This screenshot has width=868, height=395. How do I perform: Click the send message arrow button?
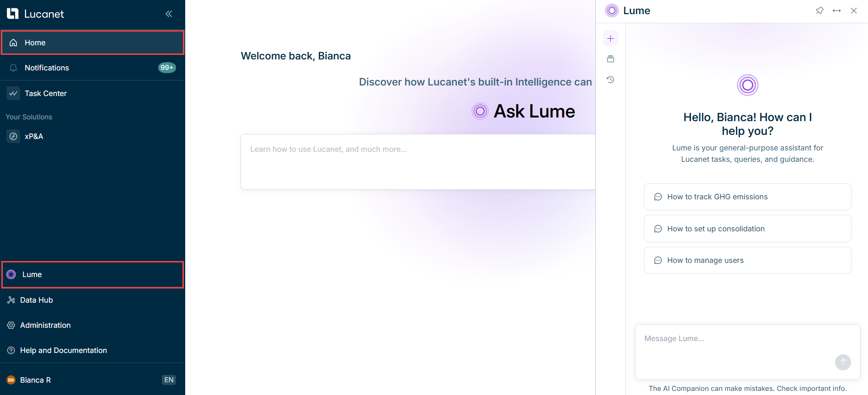tap(843, 362)
